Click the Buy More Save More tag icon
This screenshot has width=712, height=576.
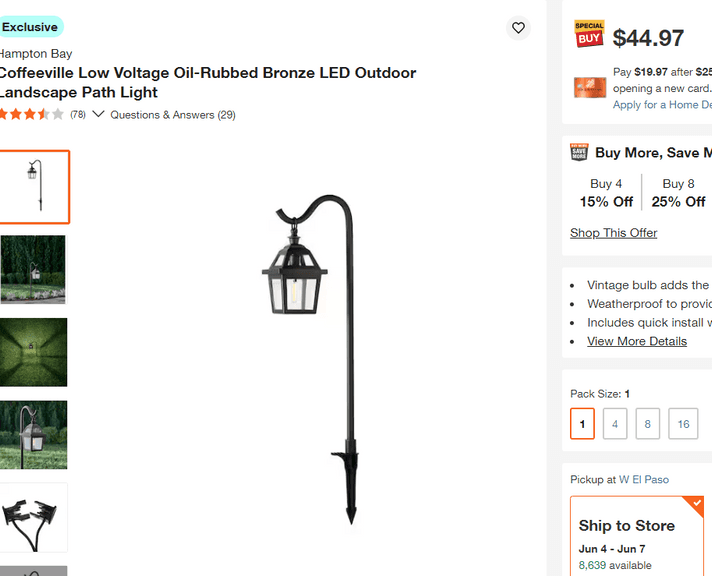click(x=579, y=152)
